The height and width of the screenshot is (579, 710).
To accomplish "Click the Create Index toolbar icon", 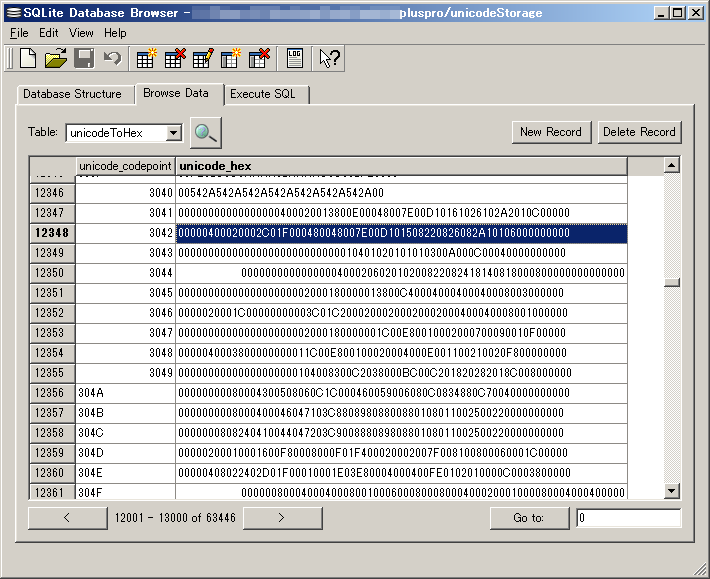I will [x=231, y=58].
